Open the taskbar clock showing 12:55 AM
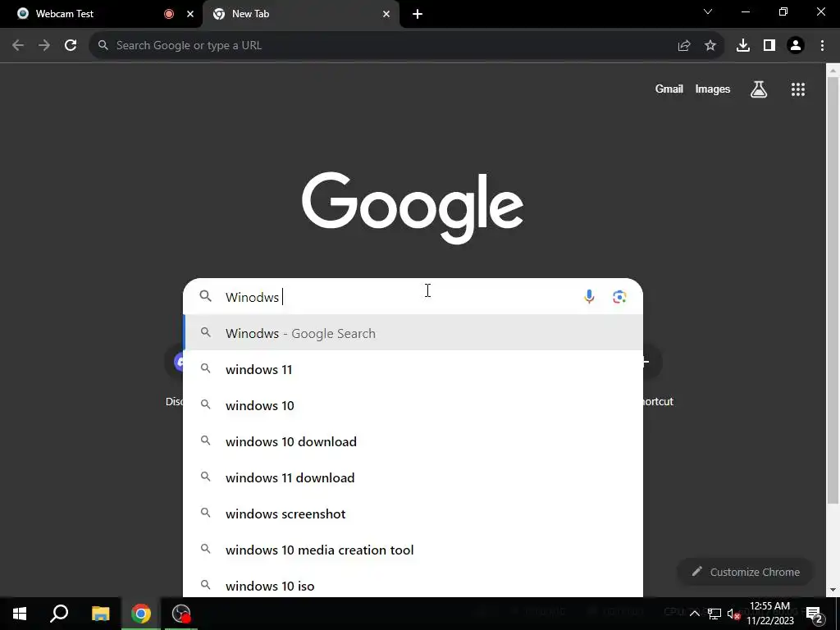The height and width of the screenshot is (630, 840). pyautogui.click(x=769, y=614)
